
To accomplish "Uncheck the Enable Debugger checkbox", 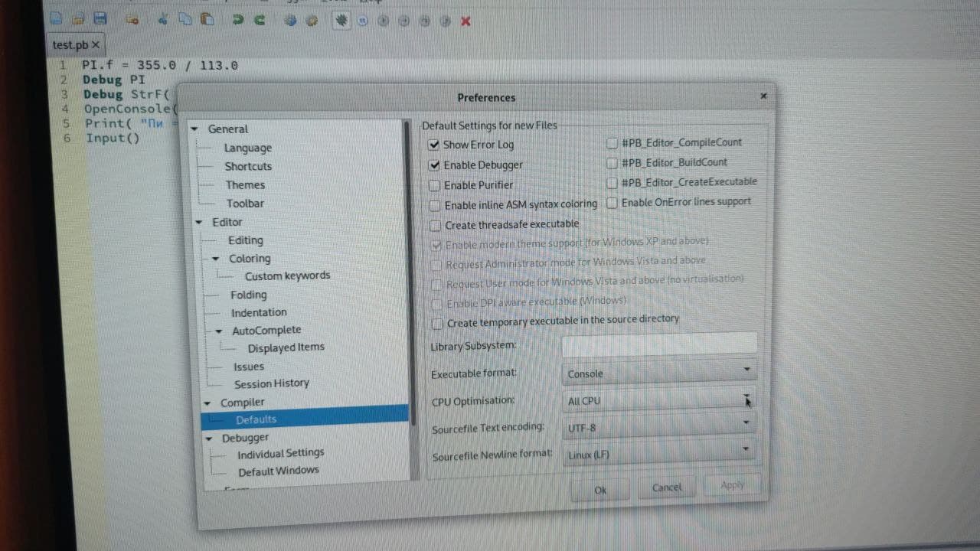I will click(x=435, y=165).
